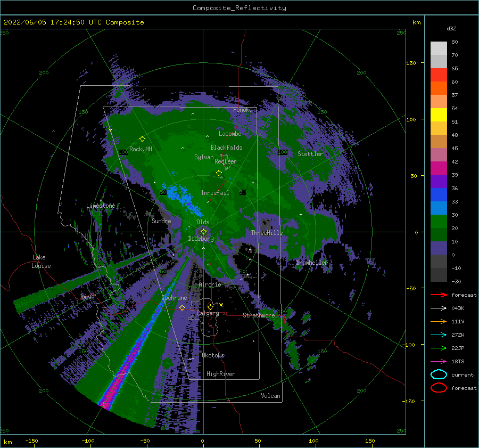Click the Sundre city label
Screen dimensions: 479x448
click(x=162, y=221)
